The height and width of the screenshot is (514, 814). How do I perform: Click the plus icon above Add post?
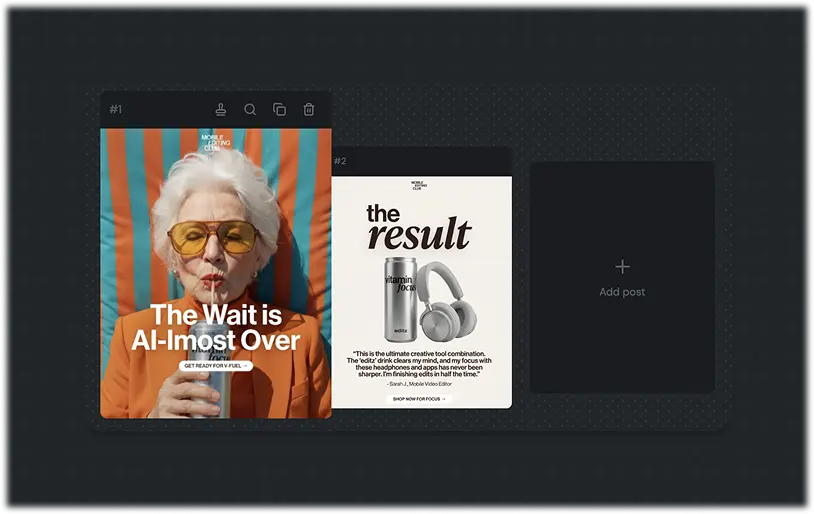coord(622,267)
